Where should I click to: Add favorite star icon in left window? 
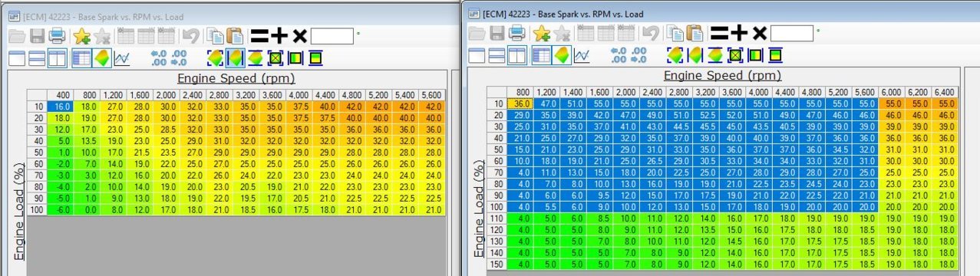(x=81, y=35)
